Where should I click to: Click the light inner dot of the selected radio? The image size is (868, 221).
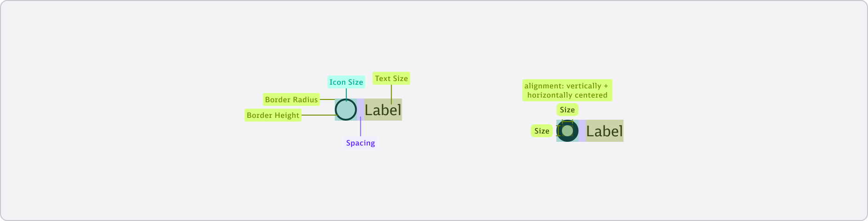(x=567, y=131)
